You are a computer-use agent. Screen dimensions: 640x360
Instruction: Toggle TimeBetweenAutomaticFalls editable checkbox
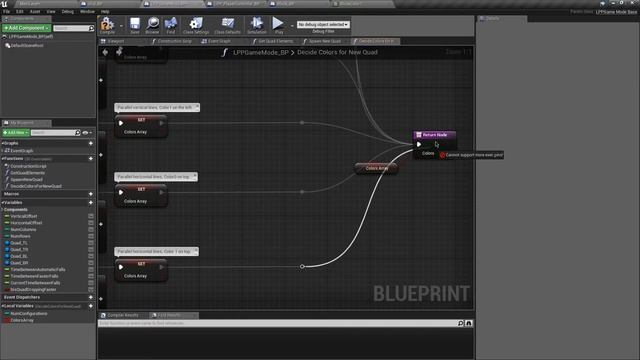pyautogui.click(x=91, y=269)
